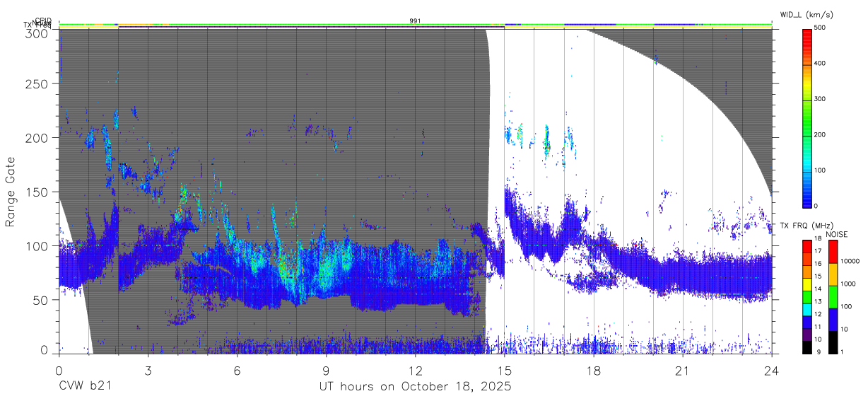
Task: Click the "1000" tick on the NOISE legend
Action: (848, 284)
